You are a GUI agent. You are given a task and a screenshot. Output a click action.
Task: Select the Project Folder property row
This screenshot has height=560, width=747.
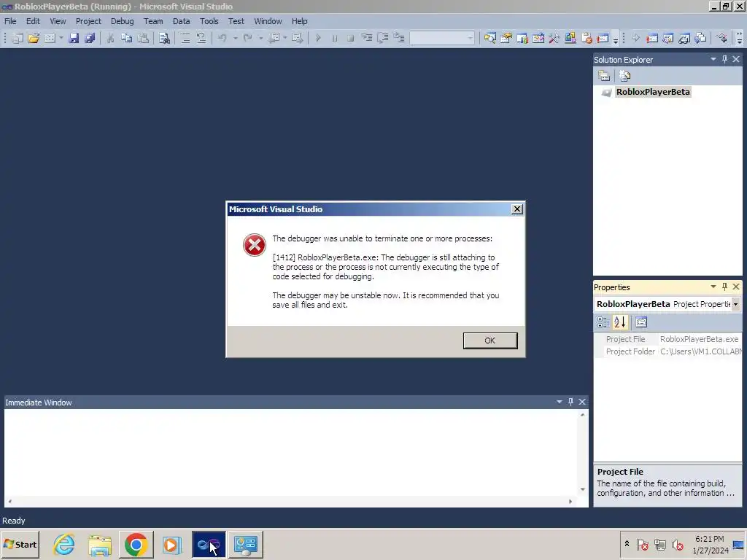668,351
